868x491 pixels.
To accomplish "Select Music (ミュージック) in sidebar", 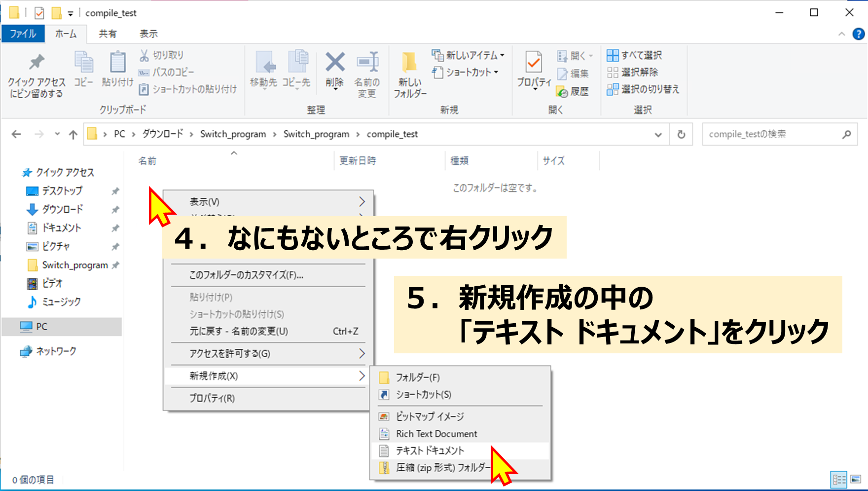I will click(x=61, y=302).
